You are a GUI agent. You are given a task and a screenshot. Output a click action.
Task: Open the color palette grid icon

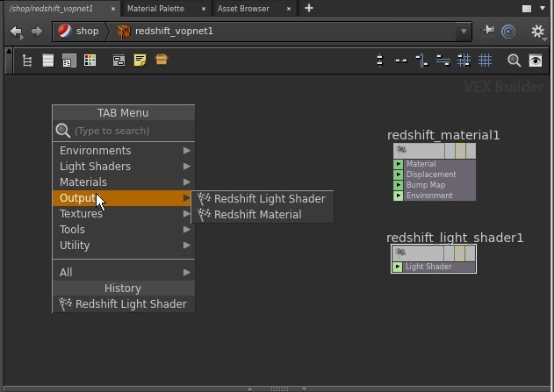pos(90,60)
